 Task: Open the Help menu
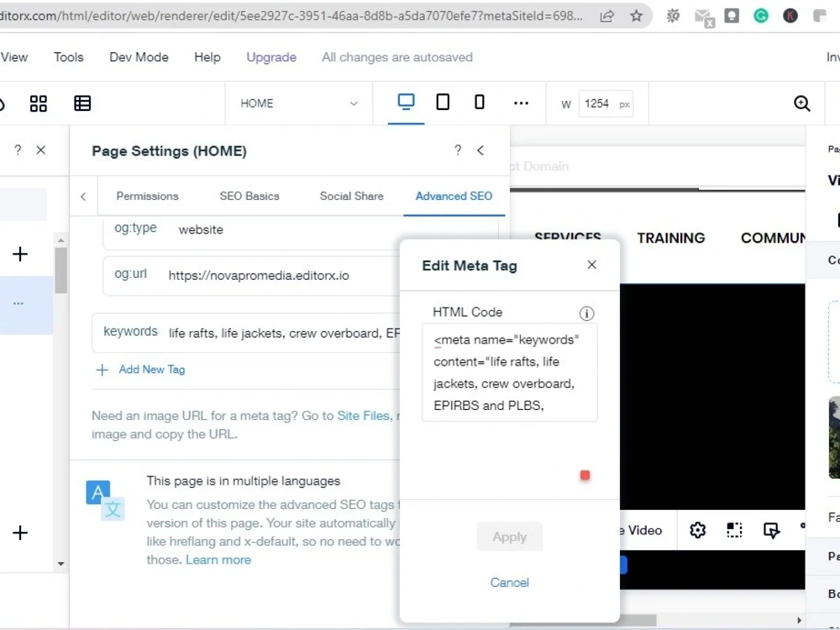click(207, 57)
